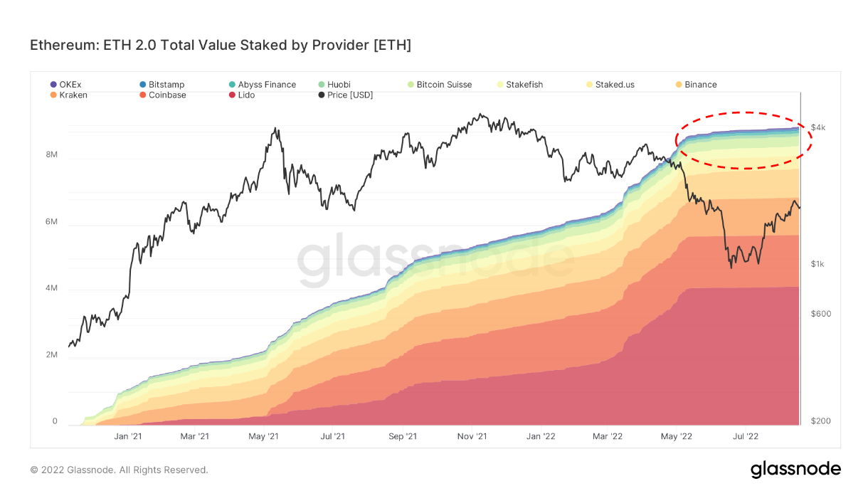
Task: Toggle the OKEx legend series
Action: click(70, 85)
